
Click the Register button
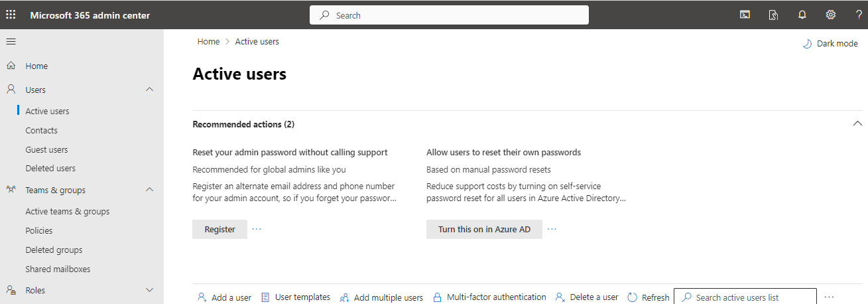click(219, 229)
